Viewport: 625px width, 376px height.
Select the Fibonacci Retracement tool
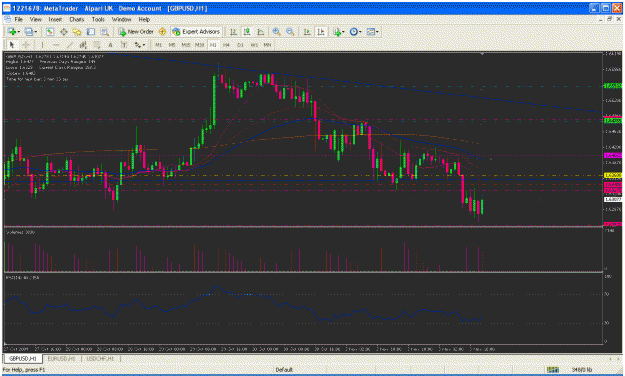(97, 45)
